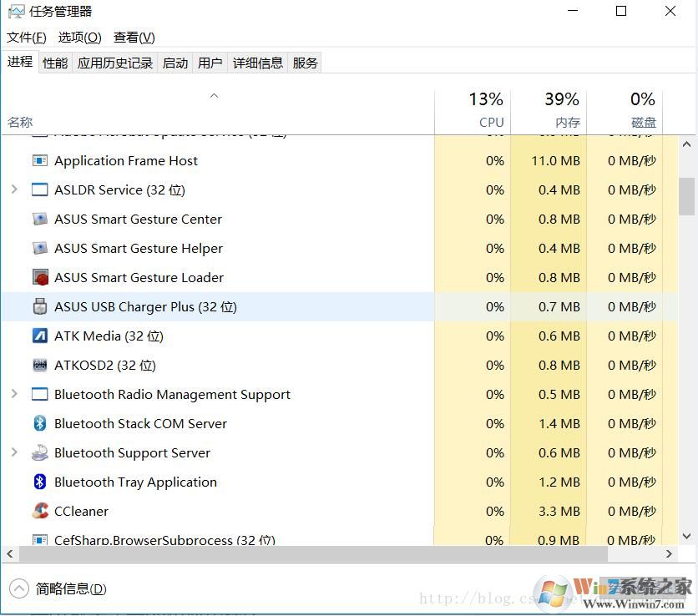Sort processes by the CPU column
The width and height of the screenshot is (698, 616).
pos(486,109)
